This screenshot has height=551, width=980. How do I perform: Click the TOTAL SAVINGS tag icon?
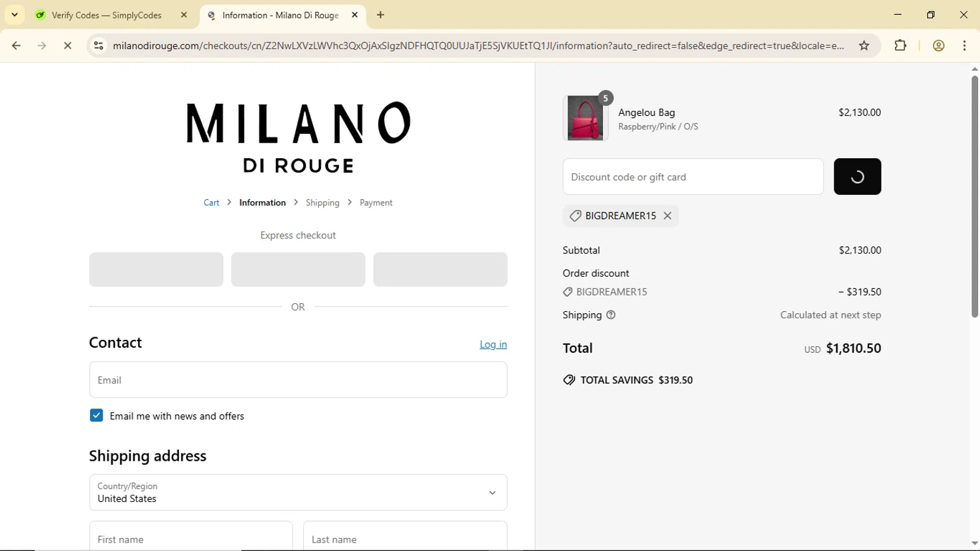coord(569,380)
